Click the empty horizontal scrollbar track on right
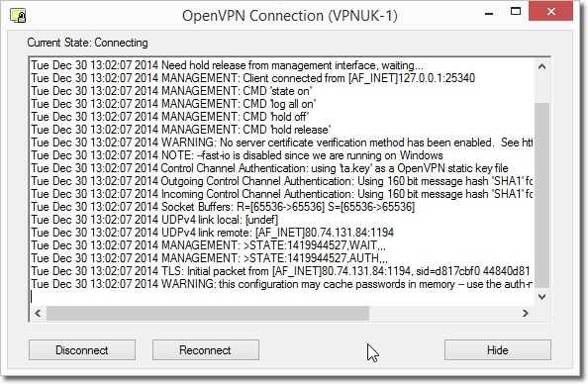Viewport: 588px width, 384px height. [x=443, y=313]
